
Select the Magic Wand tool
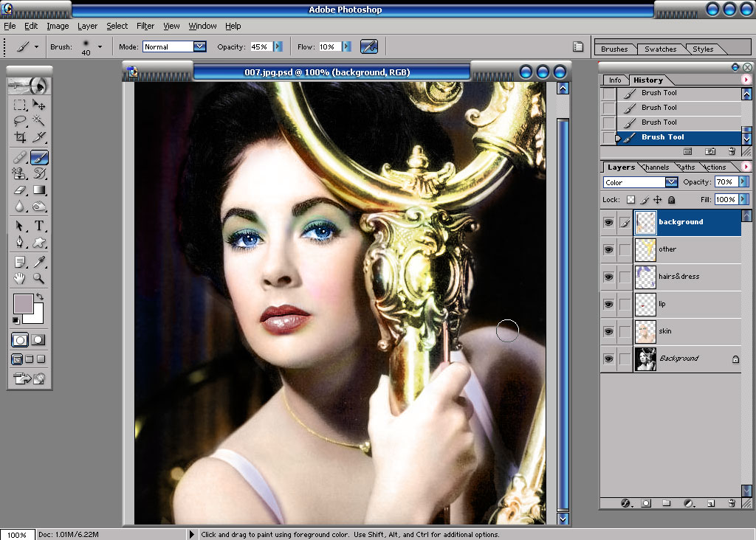tap(39, 120)
